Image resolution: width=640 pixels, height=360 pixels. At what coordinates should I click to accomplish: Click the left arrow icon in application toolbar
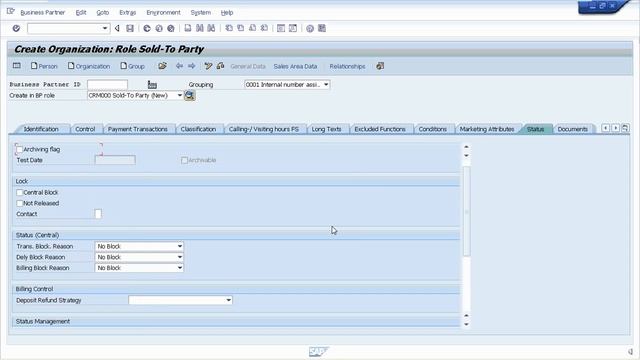point(179,66)
